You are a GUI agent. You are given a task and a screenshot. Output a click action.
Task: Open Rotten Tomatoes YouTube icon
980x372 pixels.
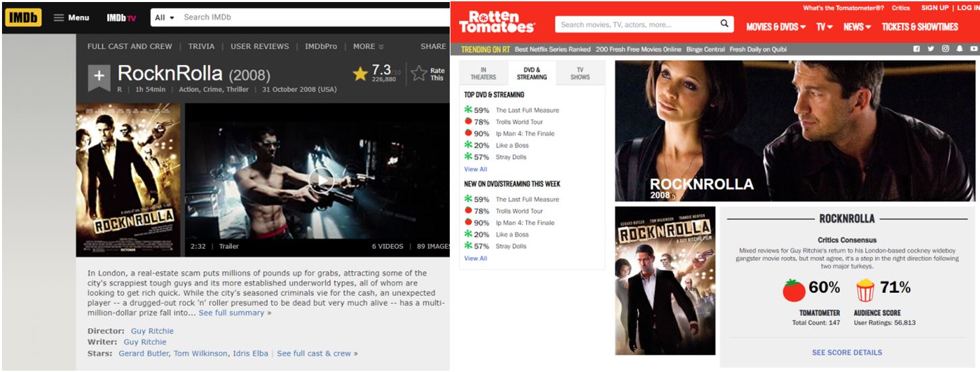coord(974,49)
